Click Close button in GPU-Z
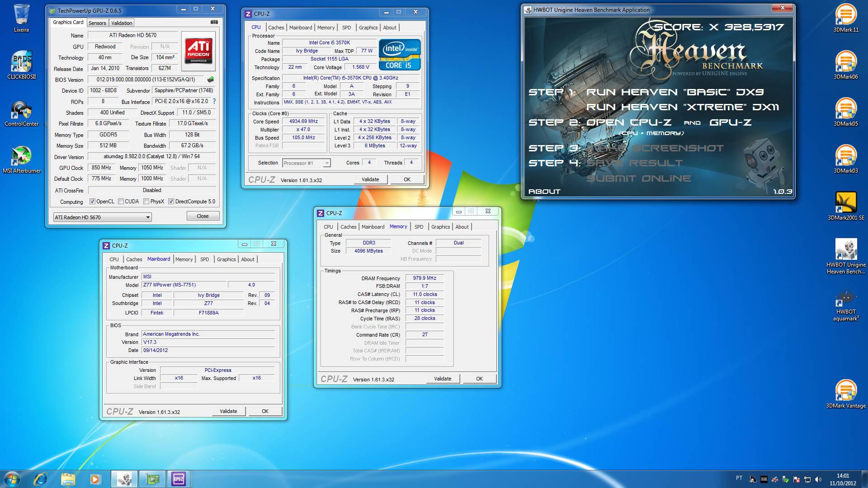 [203, 216]
